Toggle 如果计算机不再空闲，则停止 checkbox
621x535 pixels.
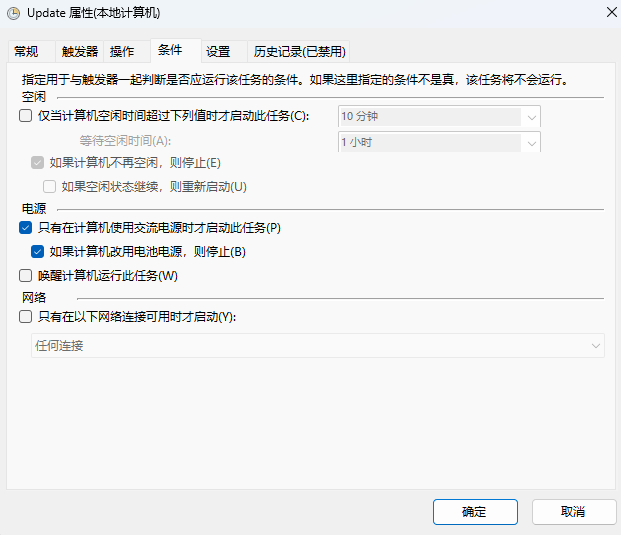38,163
